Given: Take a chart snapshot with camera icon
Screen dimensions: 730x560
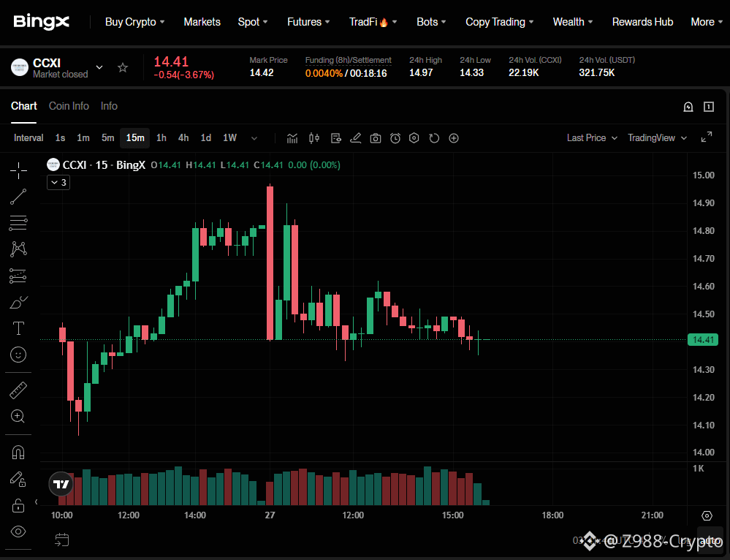Looking at the screenshot, I should [x=376, y=138].
